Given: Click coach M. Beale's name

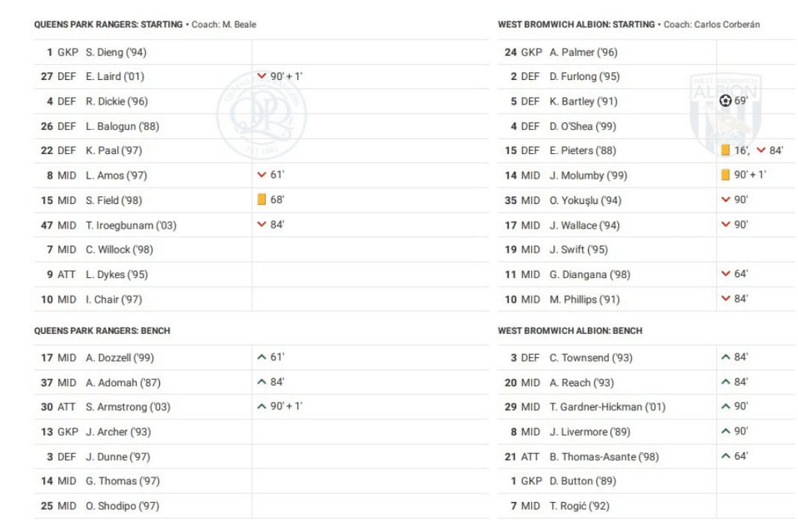Looking at the screenshot, I should coord(238,25).
